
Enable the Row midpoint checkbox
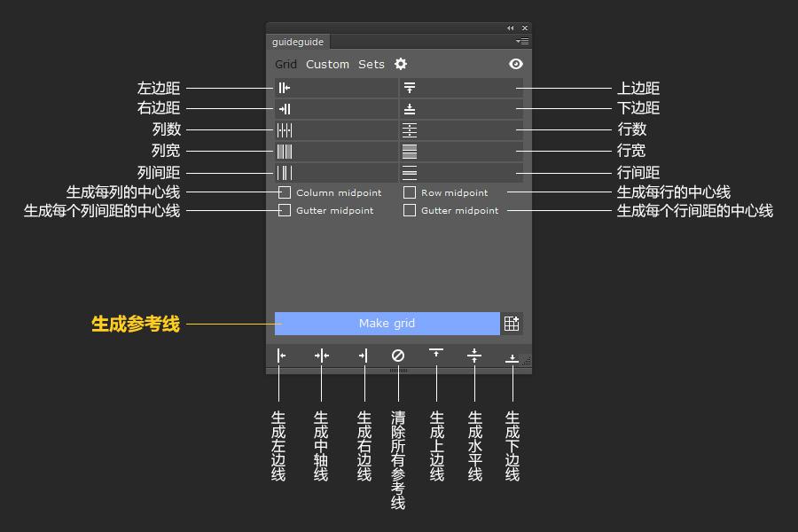410,192
